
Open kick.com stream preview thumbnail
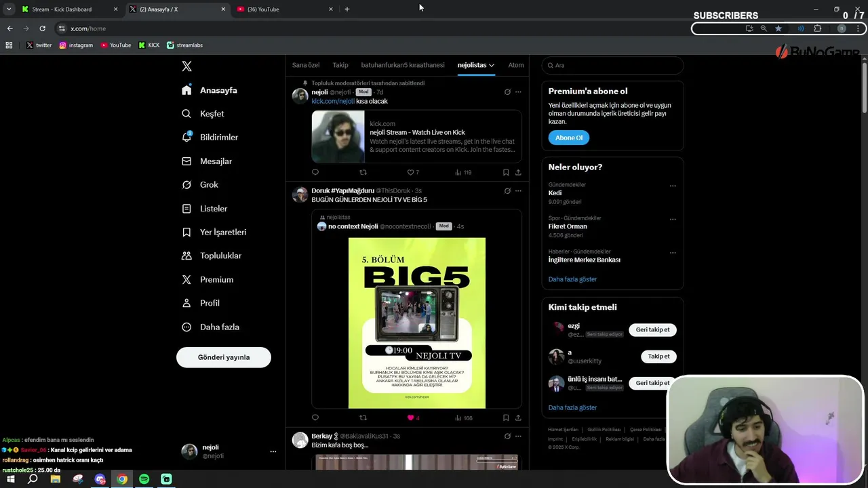338,137
